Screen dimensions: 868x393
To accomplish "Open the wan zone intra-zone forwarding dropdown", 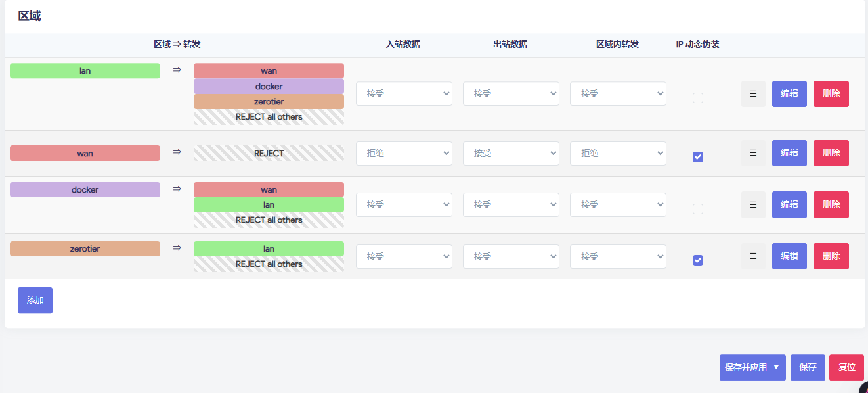I will tap(617, 152).
